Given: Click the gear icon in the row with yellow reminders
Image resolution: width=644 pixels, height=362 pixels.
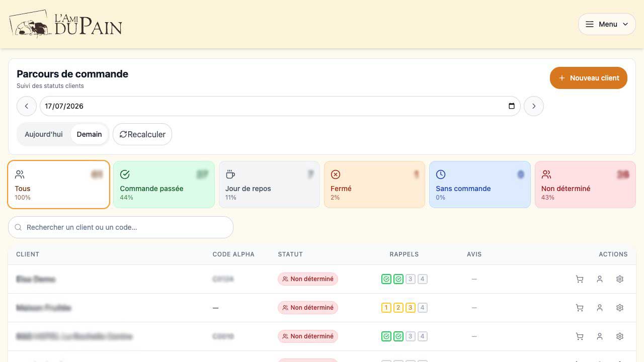Looking at the screenshot, I should pos(620,308).
